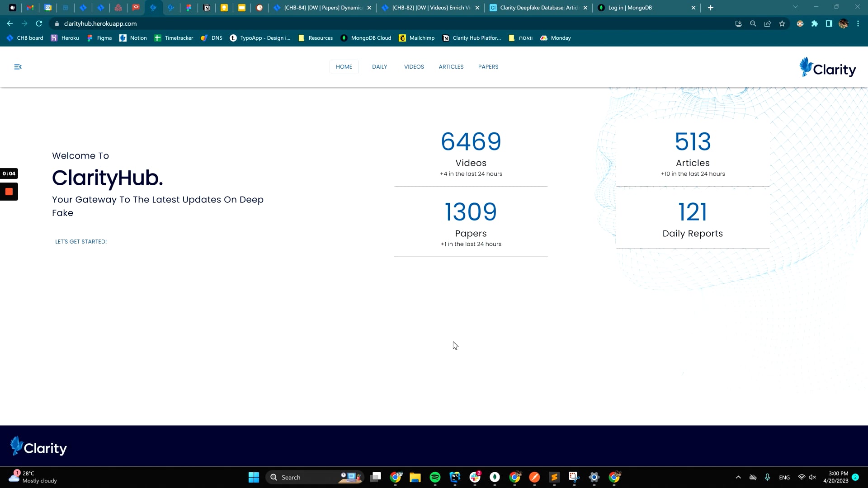Click inside the browser address bar
This screenshot has height=488, width=868.
(181, 23)
